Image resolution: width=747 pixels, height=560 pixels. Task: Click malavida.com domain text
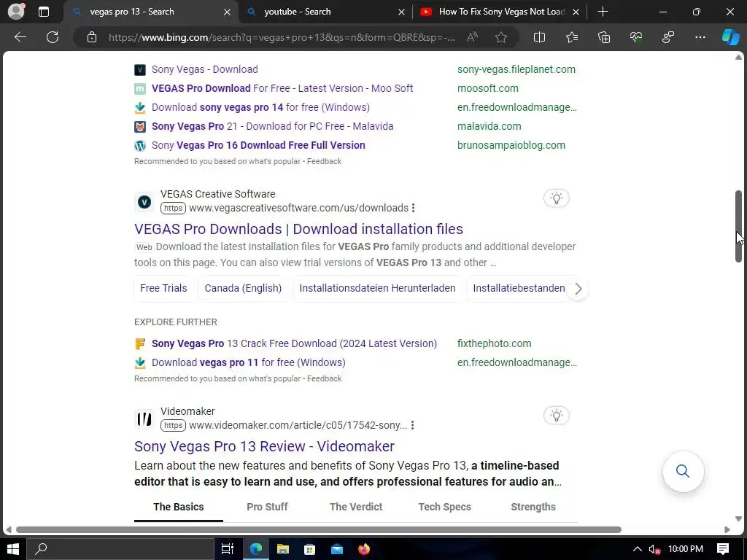[489, 126]
